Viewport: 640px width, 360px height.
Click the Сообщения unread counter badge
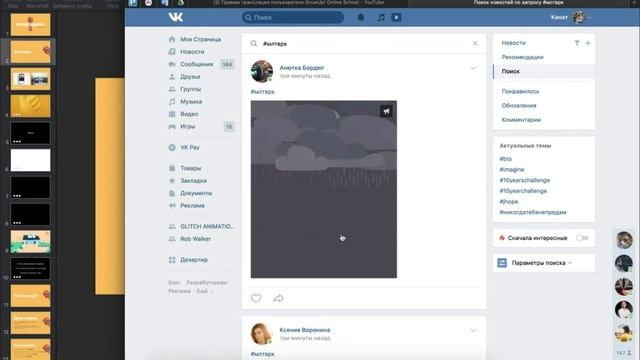click(x=227, y=64)
